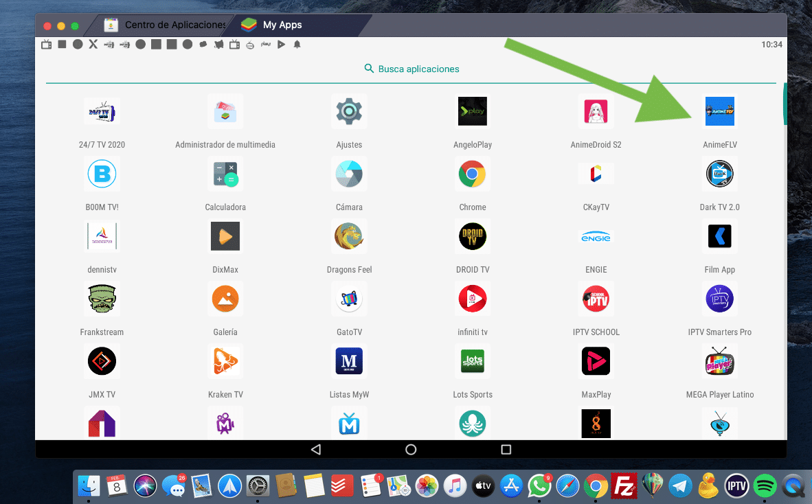Launch the AnimeDroid S2 app
The image size is (812, 504).
[596, 111]
